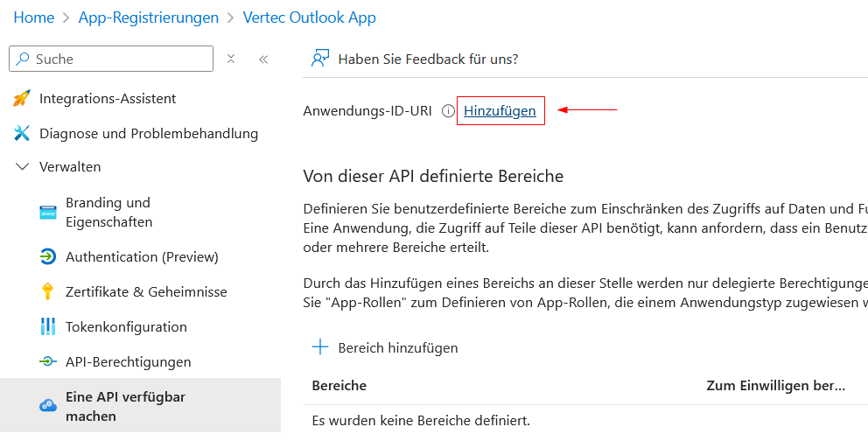Screen dimensions: 868x441
Task: Collapse the Verwalten section chevron
Action: (x=22, y=166)
